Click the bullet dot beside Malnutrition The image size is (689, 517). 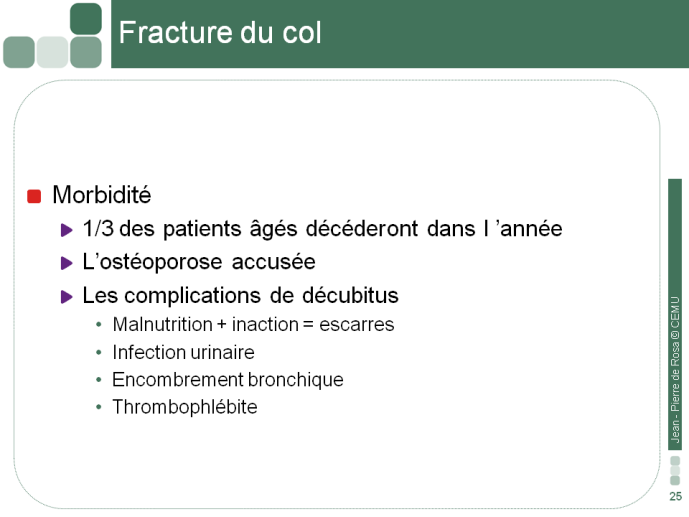[98, 325]
